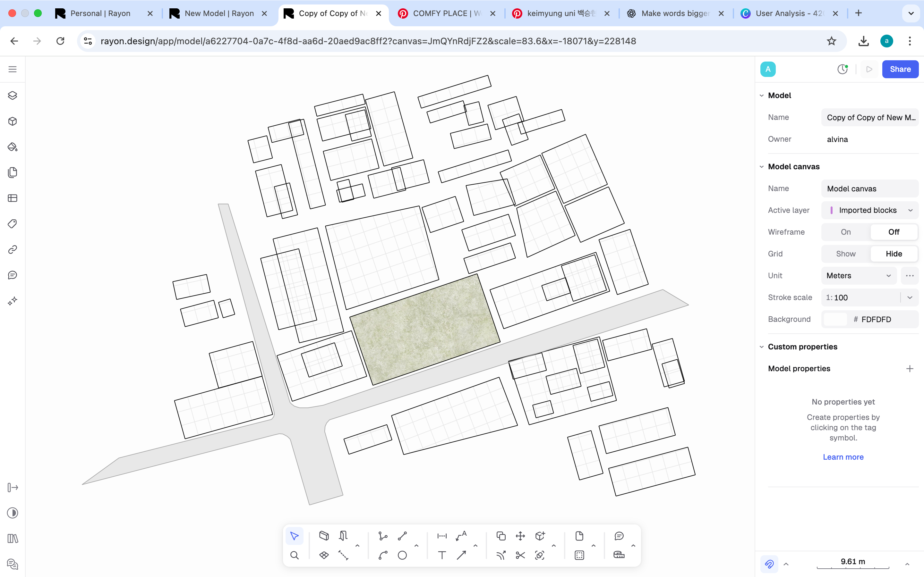
Task: Open the Unit Meters dropdown
Action: pyautogui.click(x=858, y=276)
